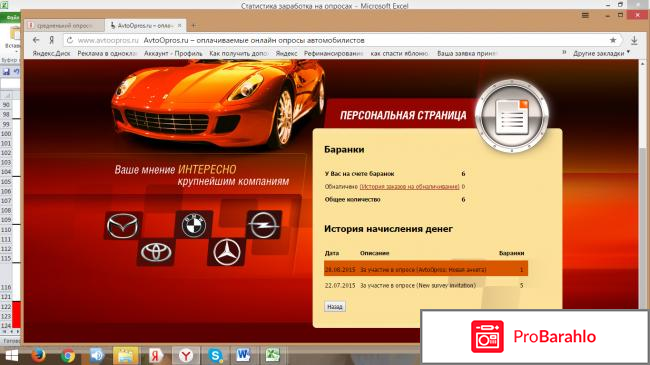The image size is (650, 365).
Task: Open Skype from the taskbar
Action: pyautogui.click(x=216, y=355)
